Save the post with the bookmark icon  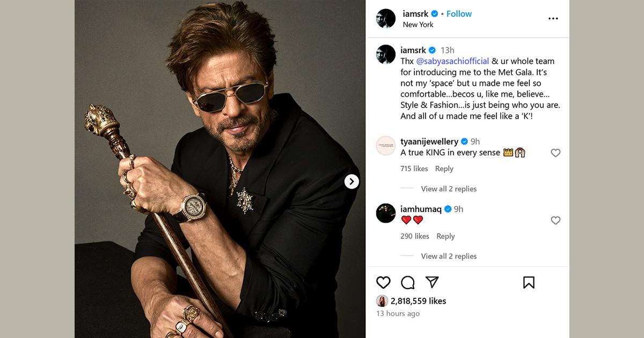click(x=529, y=282)
